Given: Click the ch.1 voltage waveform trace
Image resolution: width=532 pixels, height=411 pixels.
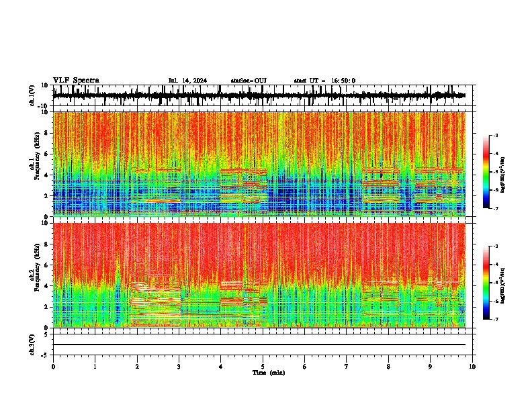Looking at the screenshot, I should pos(259,95).
